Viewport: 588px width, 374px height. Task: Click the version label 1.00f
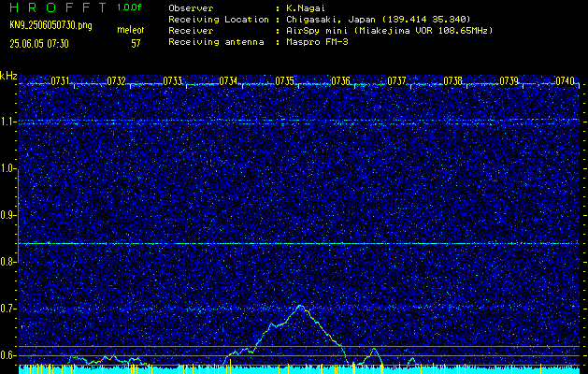tap(129, 7)
